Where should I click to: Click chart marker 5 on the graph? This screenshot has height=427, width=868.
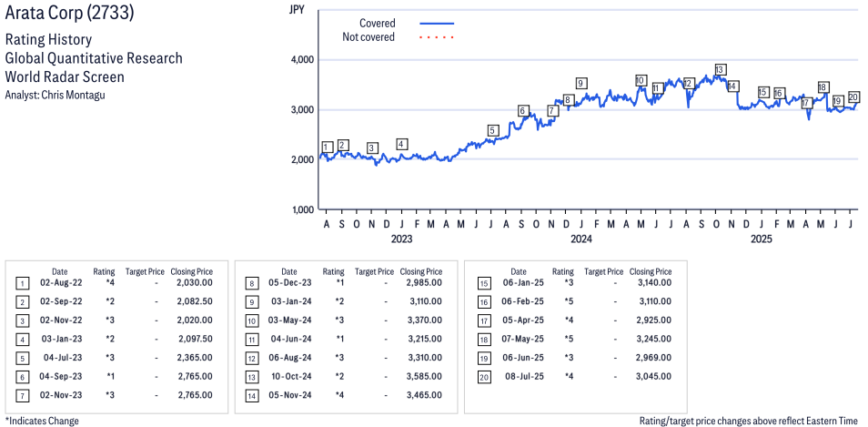[493, 131]
